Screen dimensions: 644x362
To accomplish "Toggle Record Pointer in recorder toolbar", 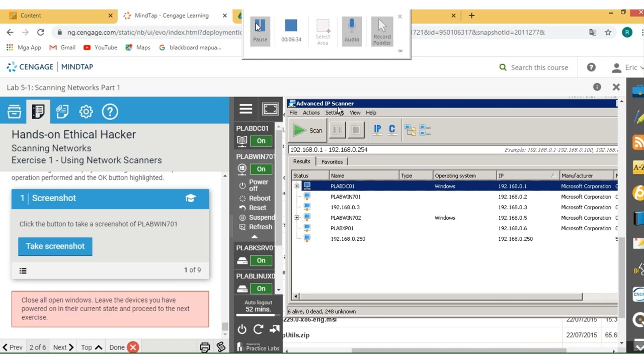I will coord(382,31).
